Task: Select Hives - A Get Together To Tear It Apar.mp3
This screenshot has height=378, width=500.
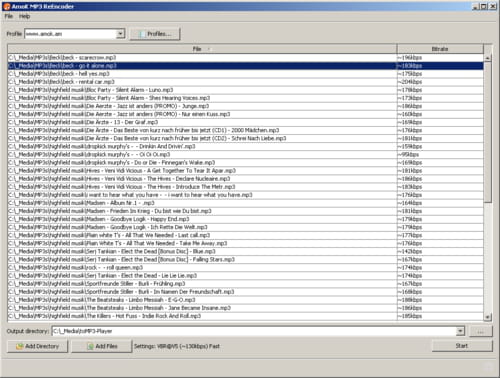Action: point(245,171)
